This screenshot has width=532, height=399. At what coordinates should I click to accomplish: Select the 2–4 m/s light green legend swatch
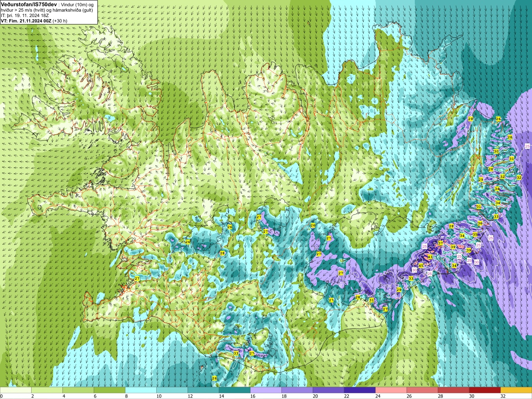(x=47, y=390)
